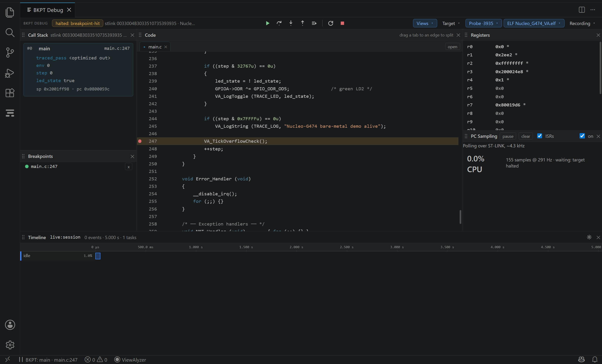
Task: Restart the debug session
Action: [331, 23]
